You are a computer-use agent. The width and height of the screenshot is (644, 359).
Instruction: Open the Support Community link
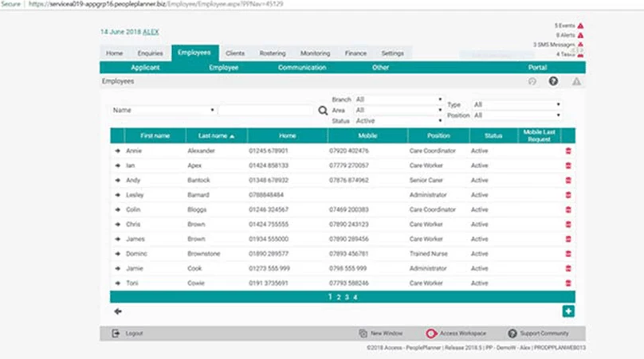point(539,334)
